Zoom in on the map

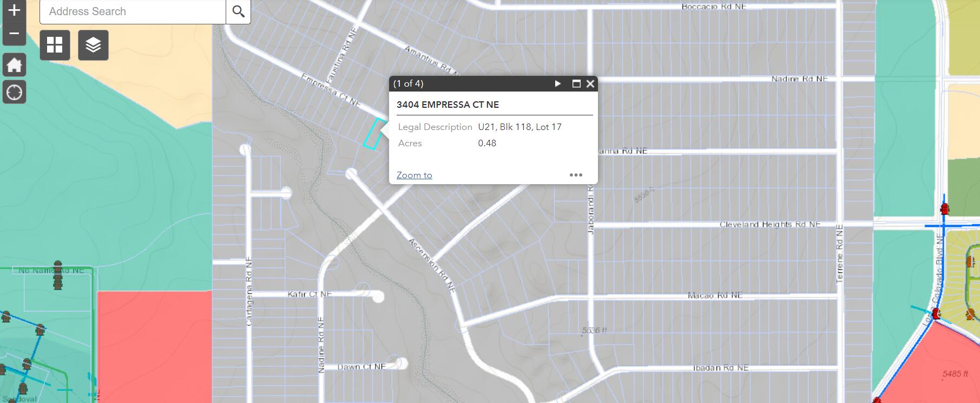click(14, 10)
